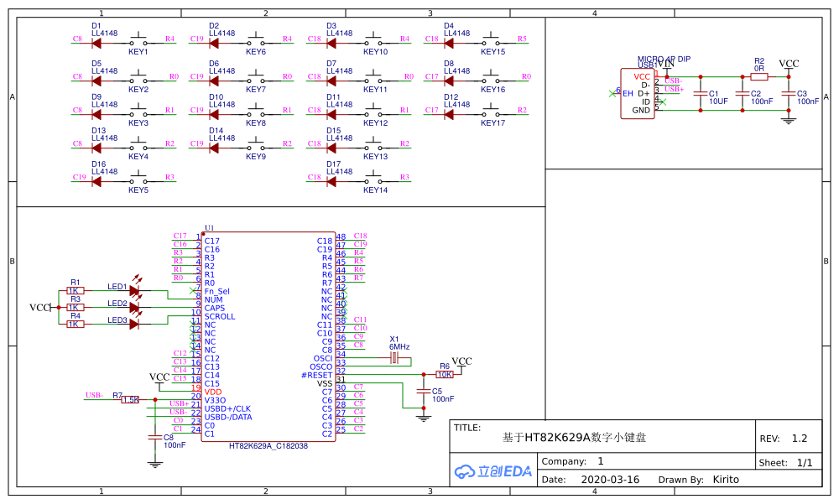Screen dimensions: 839x504
Task: Click the KEY6 switch symbol
Action: pyautogui.click(x=256, y=40)
